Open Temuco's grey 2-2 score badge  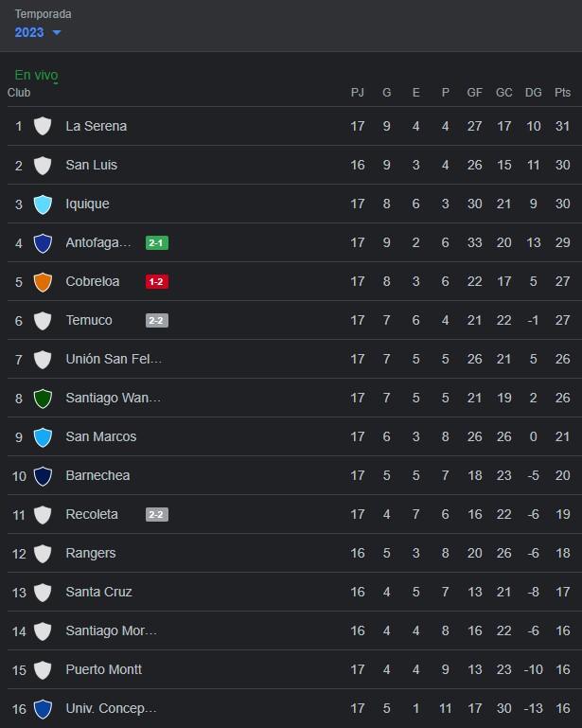click(157, 320)
